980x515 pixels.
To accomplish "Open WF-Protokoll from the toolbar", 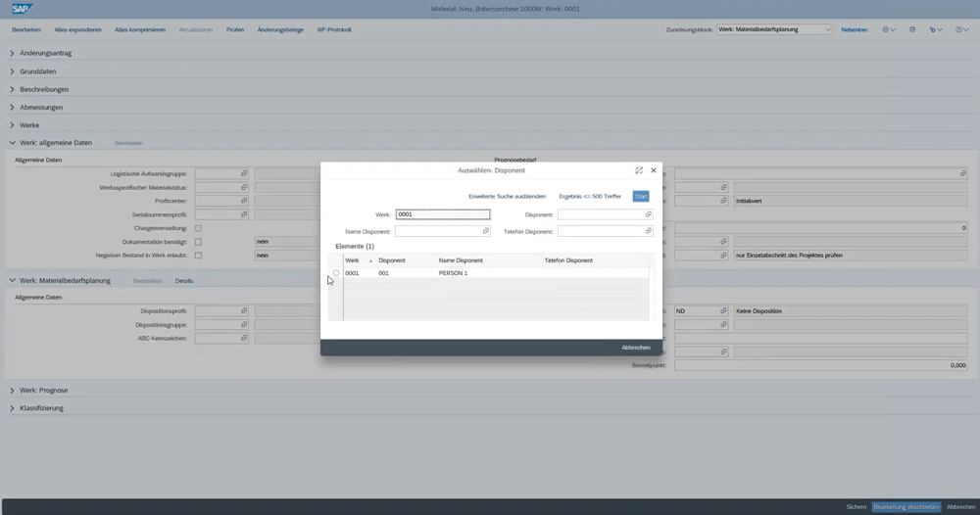I will point(334,29).
